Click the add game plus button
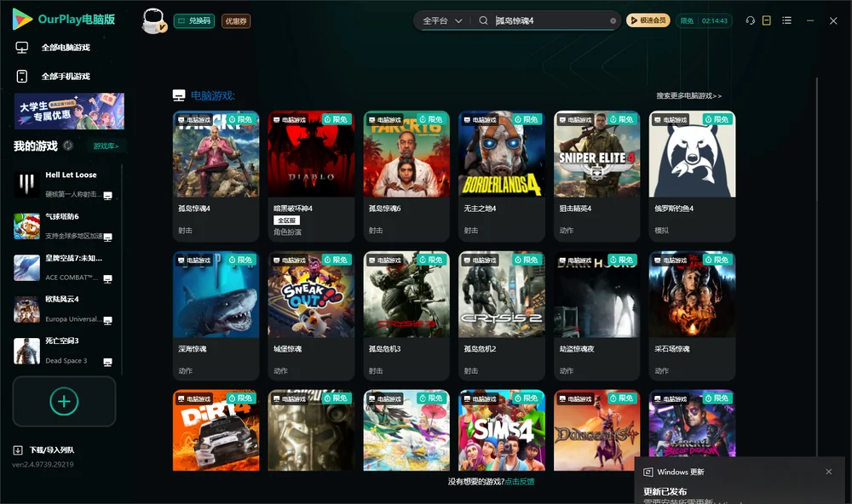 click(x=64, y=401)
